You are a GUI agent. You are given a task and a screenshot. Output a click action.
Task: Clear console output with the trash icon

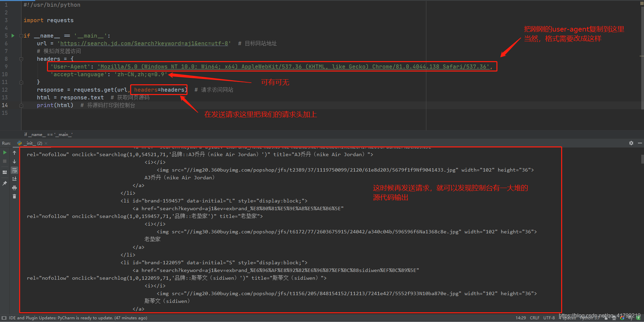(14, 196)
